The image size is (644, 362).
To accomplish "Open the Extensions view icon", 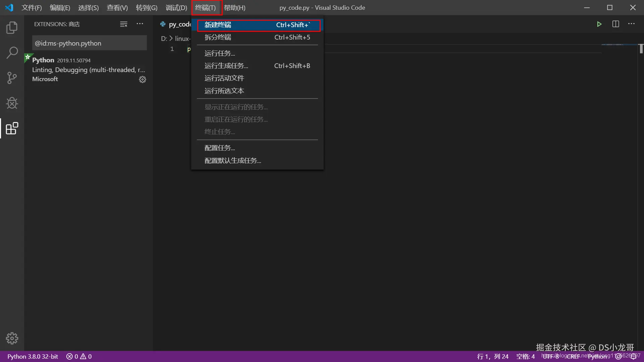I will (x=12, y=128).
